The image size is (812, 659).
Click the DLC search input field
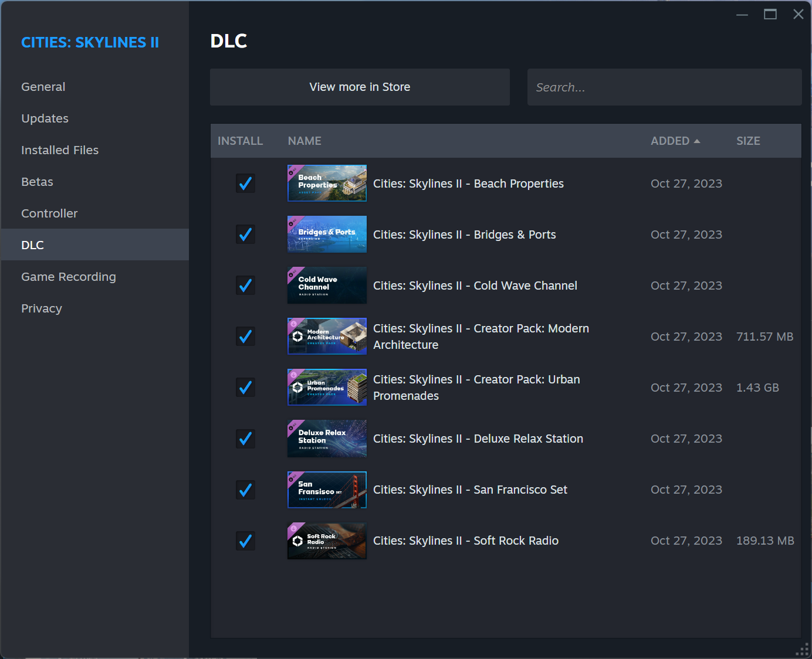[664, 87]
